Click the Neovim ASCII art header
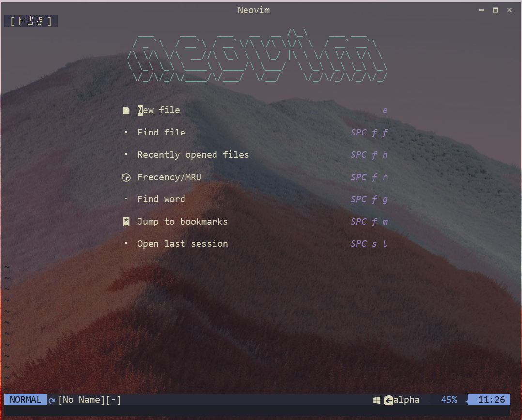The image size is (522, 420). (257, 55)
